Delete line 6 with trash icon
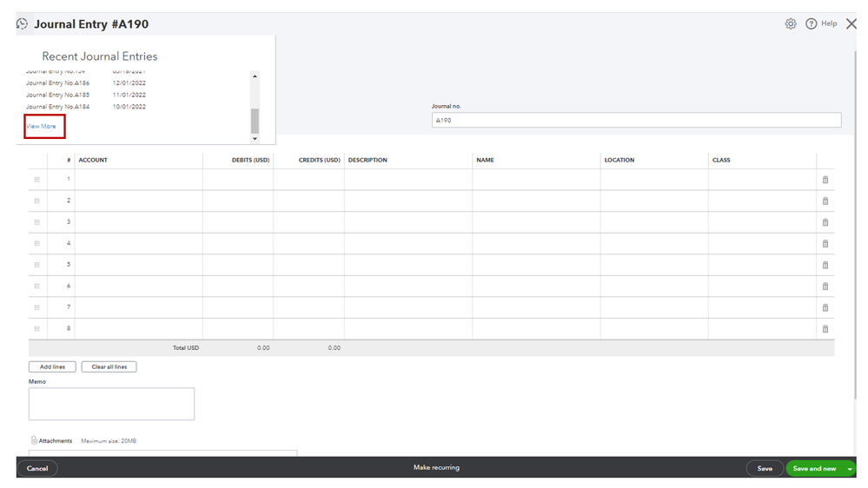 [825, 286]
